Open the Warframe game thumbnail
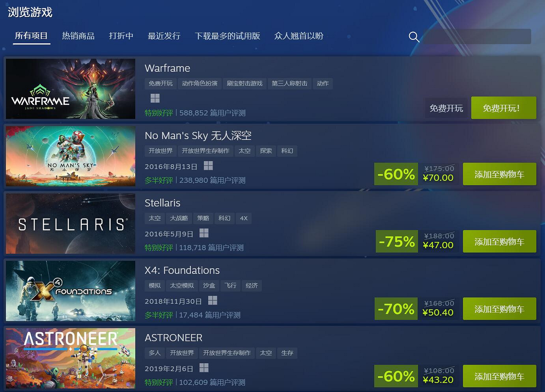 71,89
